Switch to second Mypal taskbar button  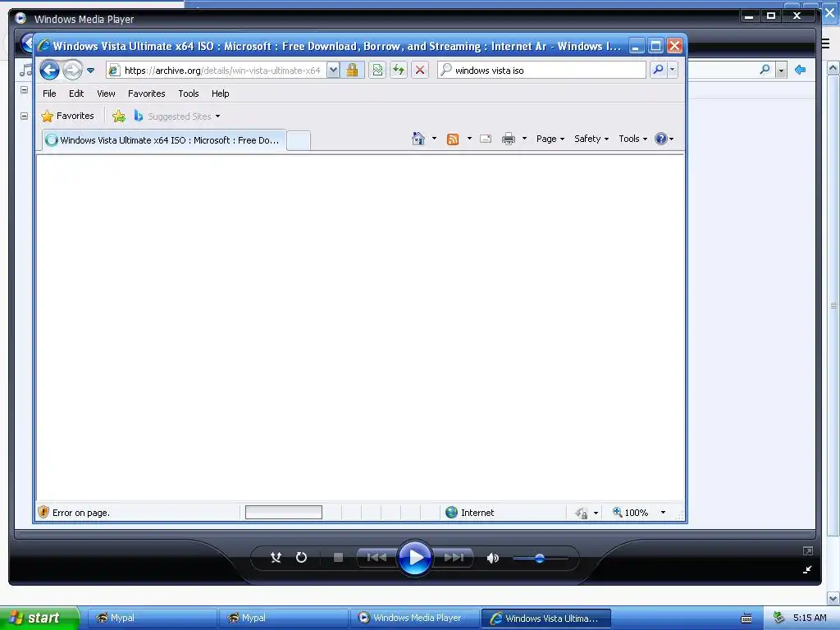(284, 618)
